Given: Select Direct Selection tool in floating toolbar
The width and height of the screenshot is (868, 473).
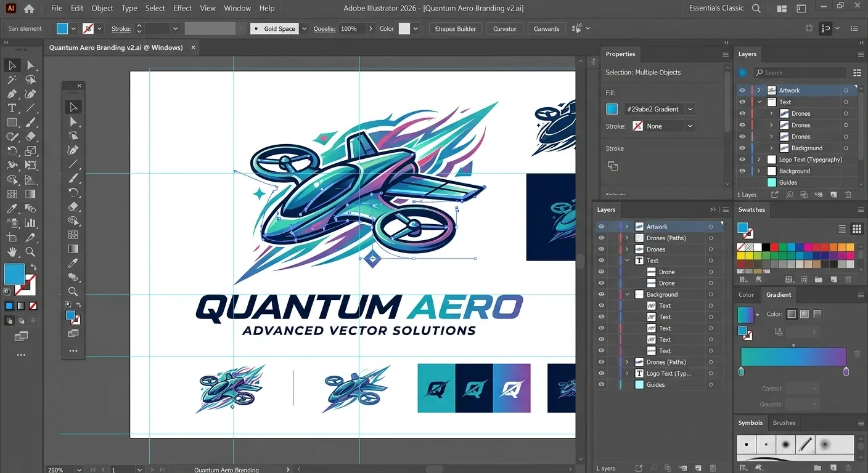Looking at the screenshot, I should [73, 121].
